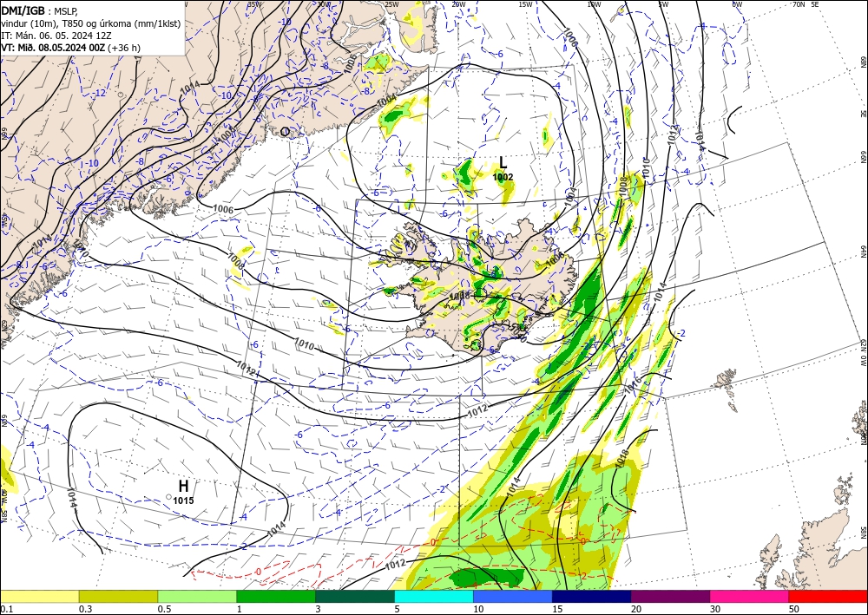Click legend scale value '0.3'
The height and width of the screenshot is (615, 868).
[x=85, y=609]
